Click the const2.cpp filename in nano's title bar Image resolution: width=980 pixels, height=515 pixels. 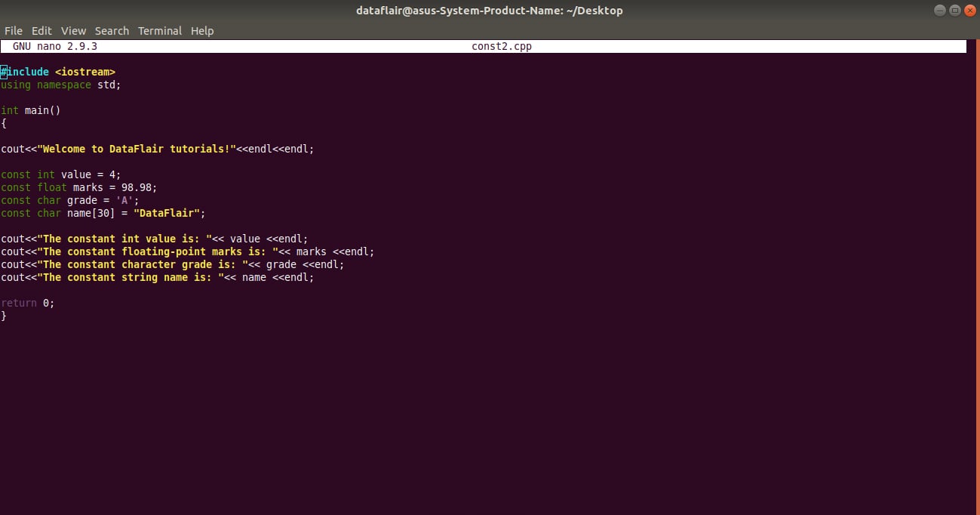click(501, 46)
